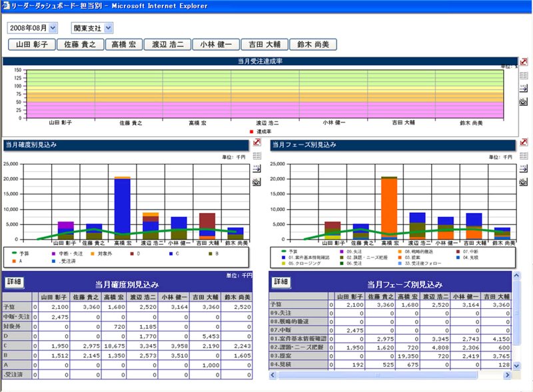This screenshot has width=533, height=392.
Task: Click the 1,000 cell in row A
Action: point(205,365)
